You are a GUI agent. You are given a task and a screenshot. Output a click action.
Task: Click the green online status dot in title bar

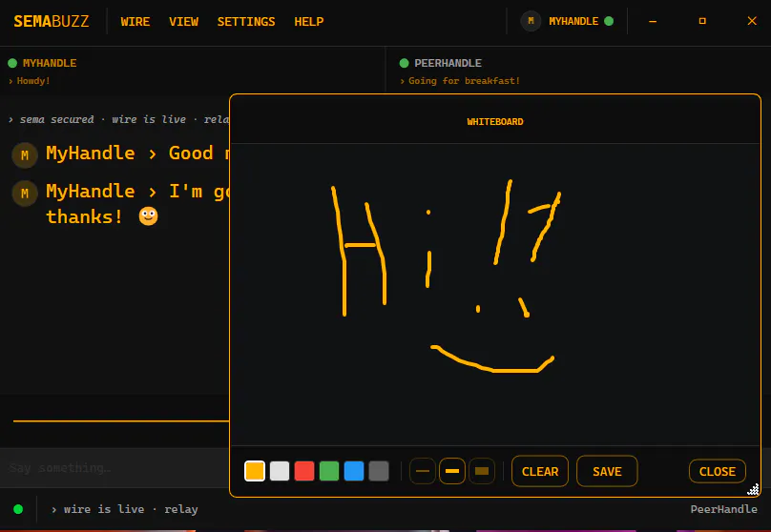609,21
